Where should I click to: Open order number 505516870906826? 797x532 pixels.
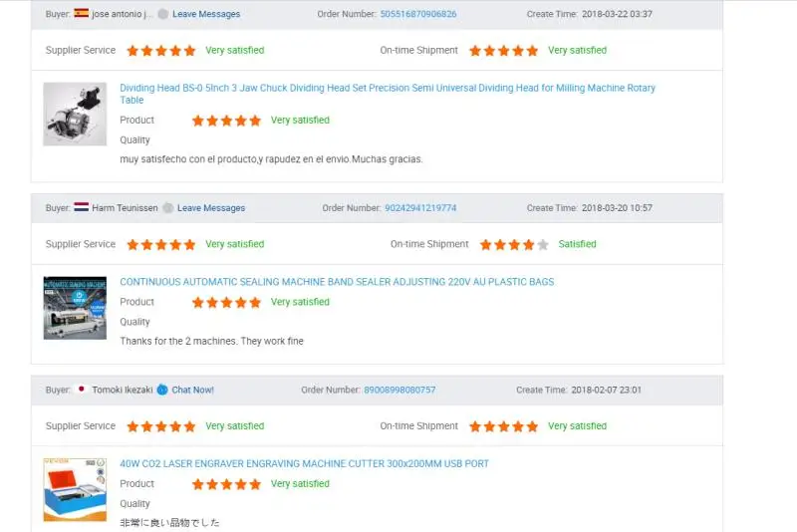click(x=432, y=15)
